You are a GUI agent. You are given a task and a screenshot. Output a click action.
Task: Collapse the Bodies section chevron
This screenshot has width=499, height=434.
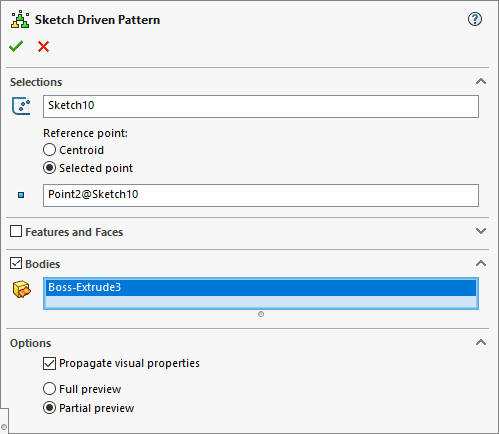click(x=481, y=263)
